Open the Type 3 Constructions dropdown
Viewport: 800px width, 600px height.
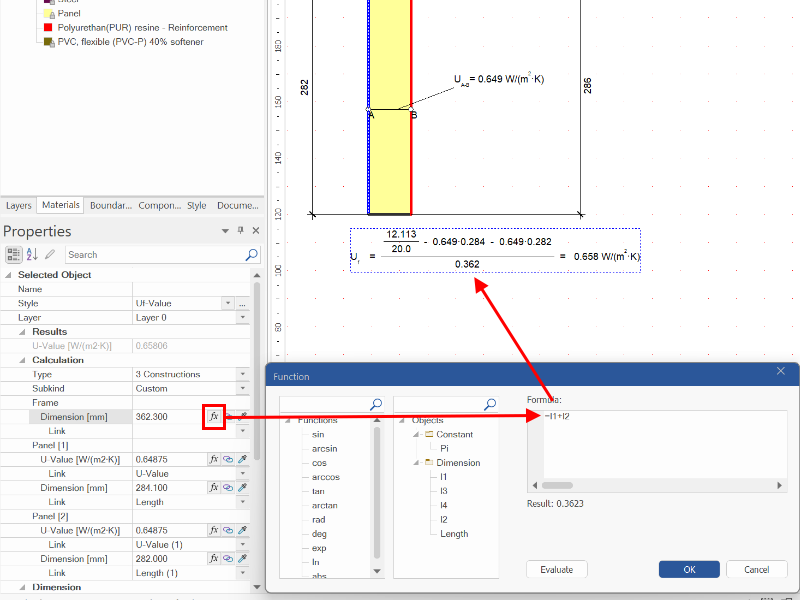click(x=243, y=374)
